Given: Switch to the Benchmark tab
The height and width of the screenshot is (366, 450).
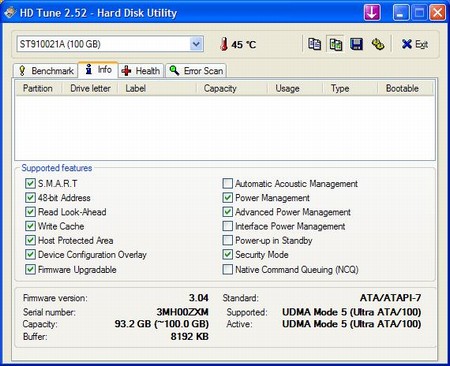Looking at the screenshot, I should click(x=46, y=71).
